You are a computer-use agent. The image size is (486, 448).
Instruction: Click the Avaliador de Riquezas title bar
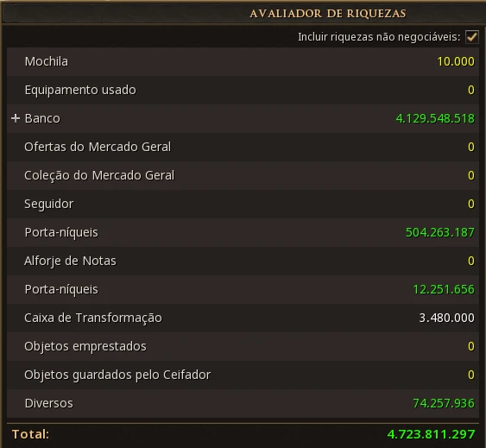coord(243,14)
